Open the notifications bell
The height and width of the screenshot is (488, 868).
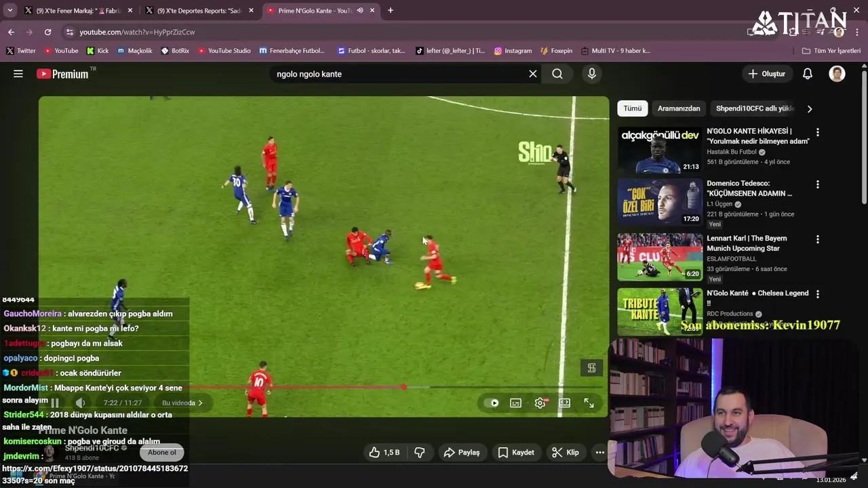(x=808, y=74)
